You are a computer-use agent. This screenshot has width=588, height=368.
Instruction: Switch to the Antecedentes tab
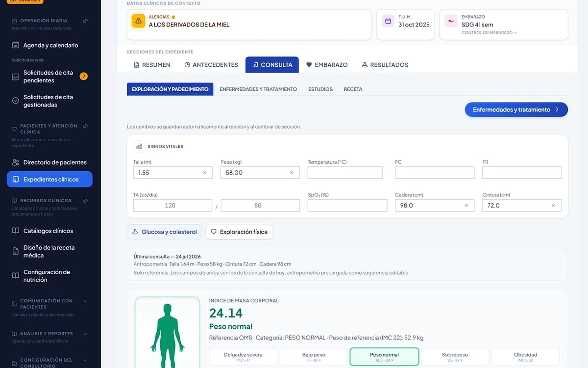click(x=211, y=65)
